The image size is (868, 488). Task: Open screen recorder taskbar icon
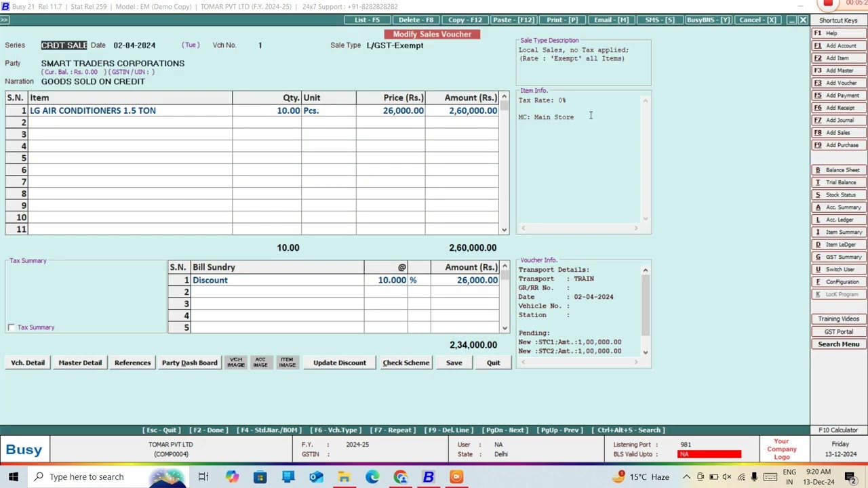456,476
